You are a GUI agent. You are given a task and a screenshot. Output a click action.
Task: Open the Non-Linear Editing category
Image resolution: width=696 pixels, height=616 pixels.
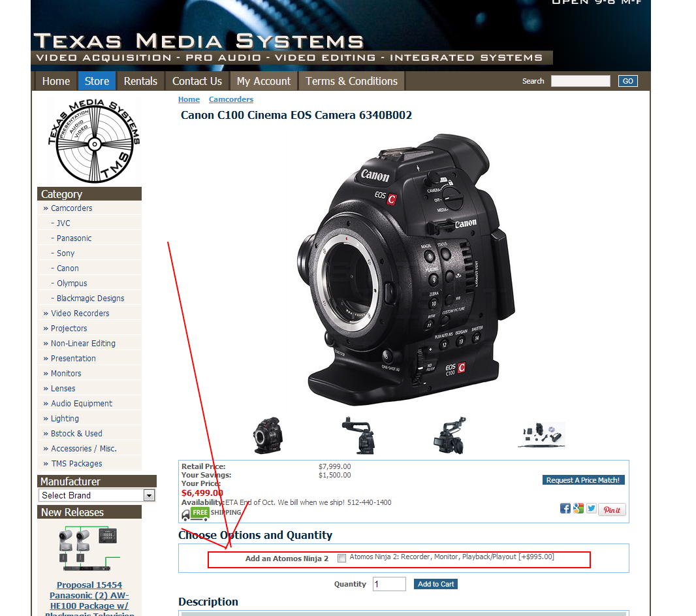[83, 344]
